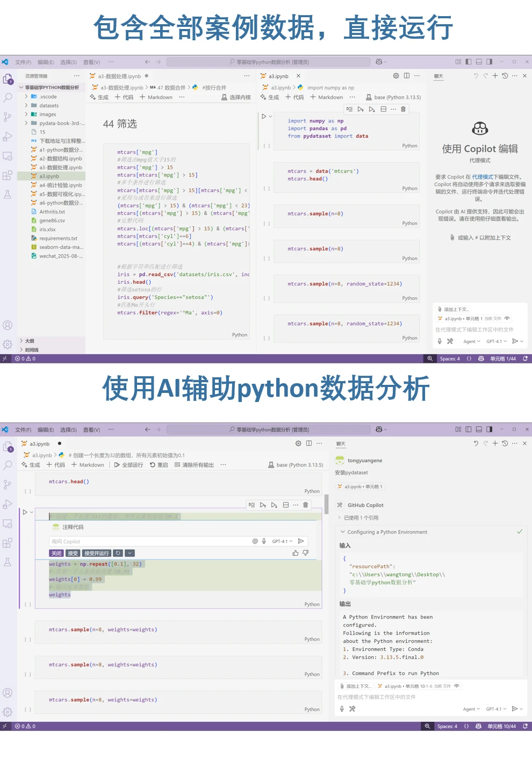Open 选择(S) menu in bottom window
This screenshot has width=532, height=774.
point(68,430)
